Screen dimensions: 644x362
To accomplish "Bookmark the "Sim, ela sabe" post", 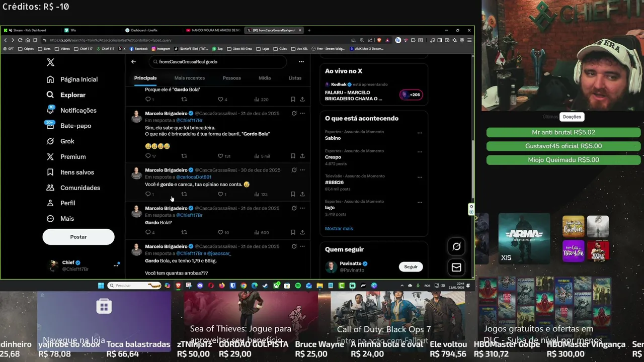I will (x=293, y=156).
